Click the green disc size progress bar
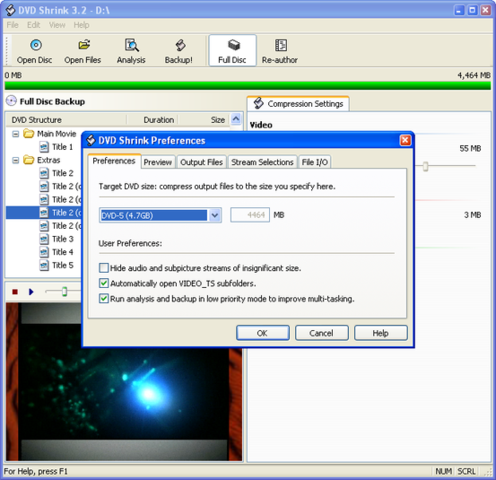The width and height of the screenshot is (496, 480). click(x=248, y=85)
